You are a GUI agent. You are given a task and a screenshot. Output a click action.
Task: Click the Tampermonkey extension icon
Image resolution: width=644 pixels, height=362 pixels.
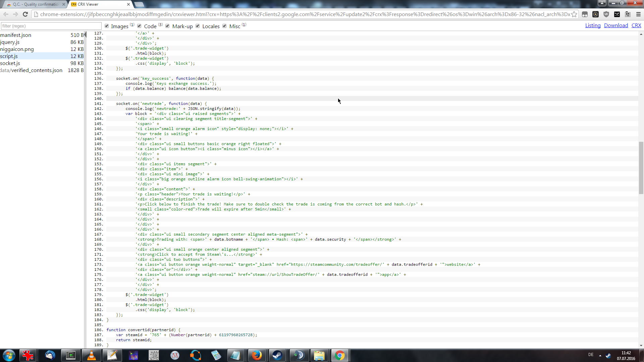pyautogui.click(x=585, y=14)
